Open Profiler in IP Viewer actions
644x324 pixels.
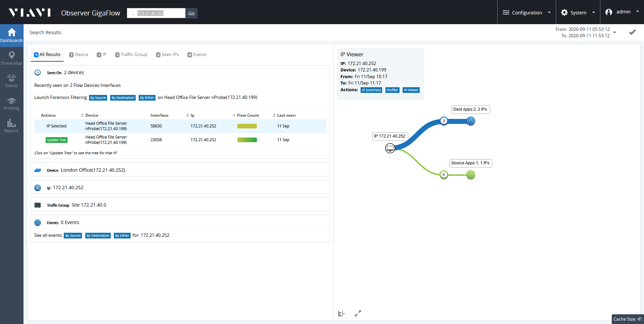[x=392, y=90]
